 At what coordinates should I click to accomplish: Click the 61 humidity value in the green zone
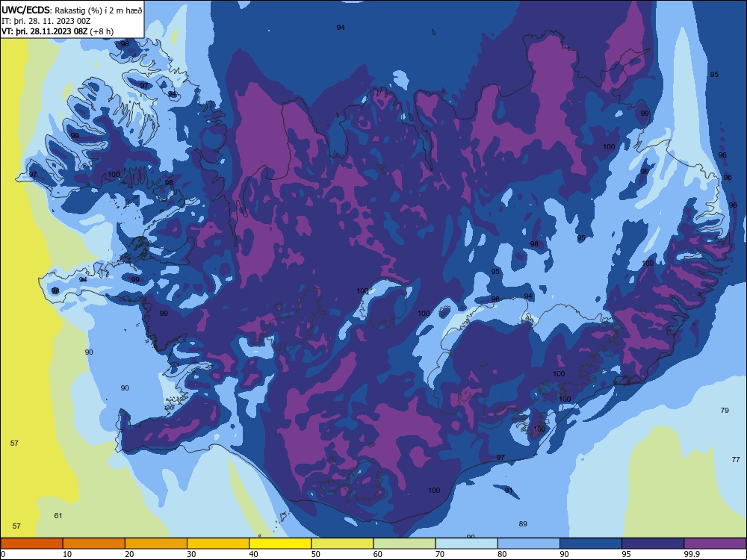coord(58,516)
